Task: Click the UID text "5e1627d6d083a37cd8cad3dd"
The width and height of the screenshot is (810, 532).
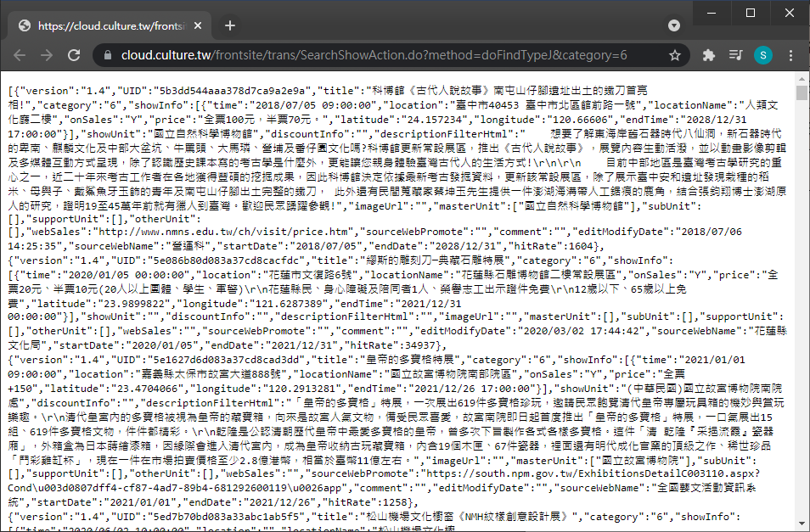Action: pos(226,360)
